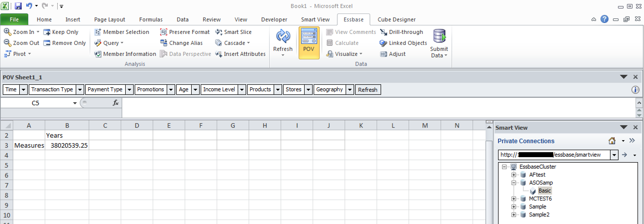This screenshot has width=644, height=224.
Task: Click Insert Attributes
Action: coord(240,54)
